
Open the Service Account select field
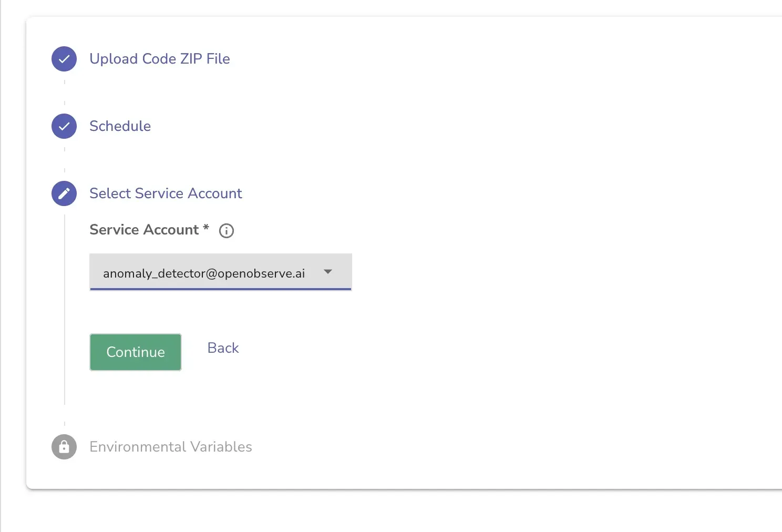(x=221, y=272)
